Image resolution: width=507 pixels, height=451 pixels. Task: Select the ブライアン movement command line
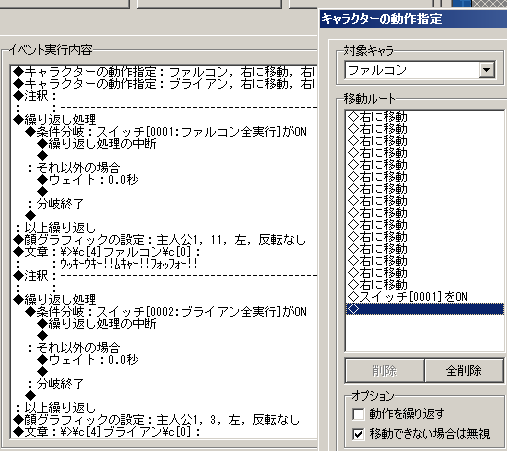pyautogui.click(x=164, y=84)
